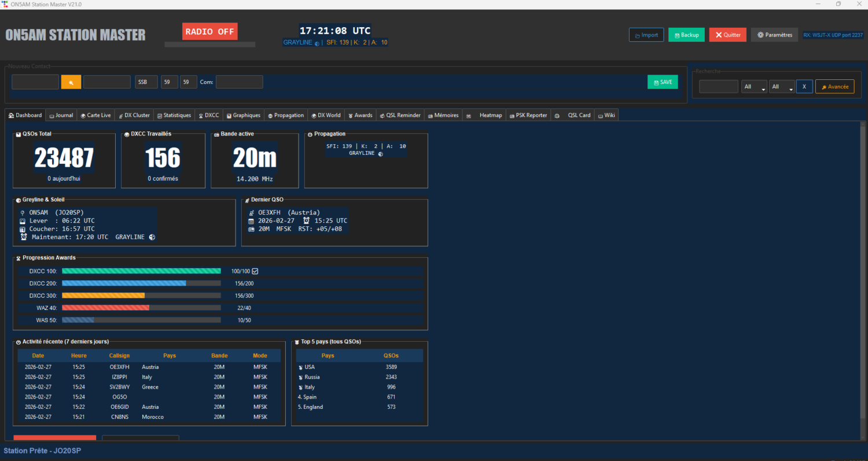Click the callsign input field in Nouveau Contact
Image resolution: width=868 pixels, height=461 pixels.
pyautogui.click(x=35, y=82)
